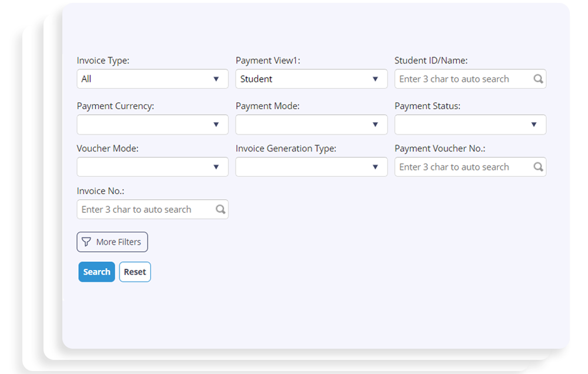This screenshot has width=588, height=374.
Task: Click the Reset button
Action: tap(135, 272)
